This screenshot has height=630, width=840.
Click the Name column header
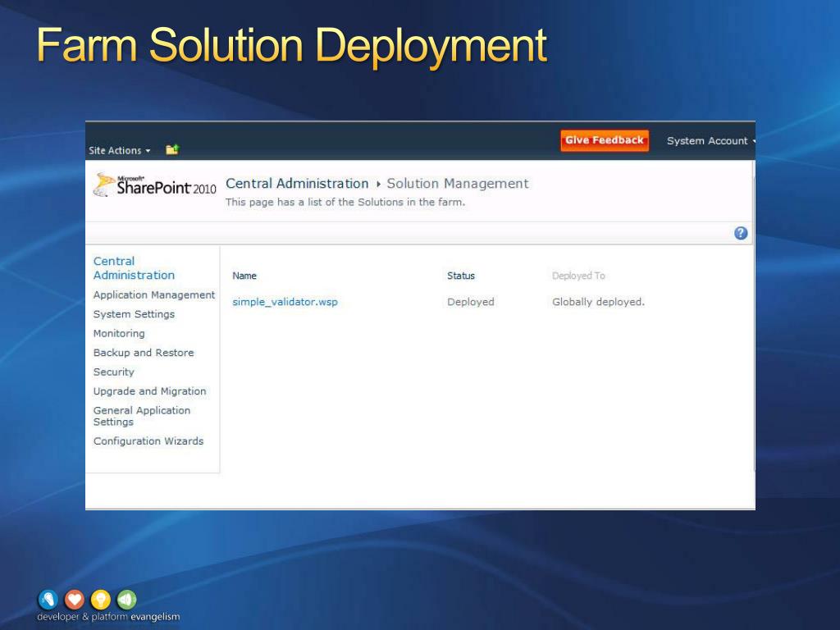[244, 276]
